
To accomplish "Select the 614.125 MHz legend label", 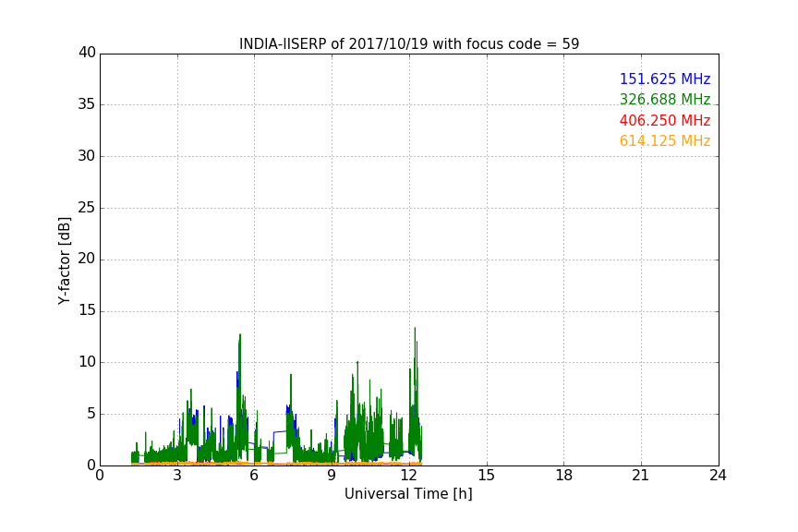I will 665,140.
